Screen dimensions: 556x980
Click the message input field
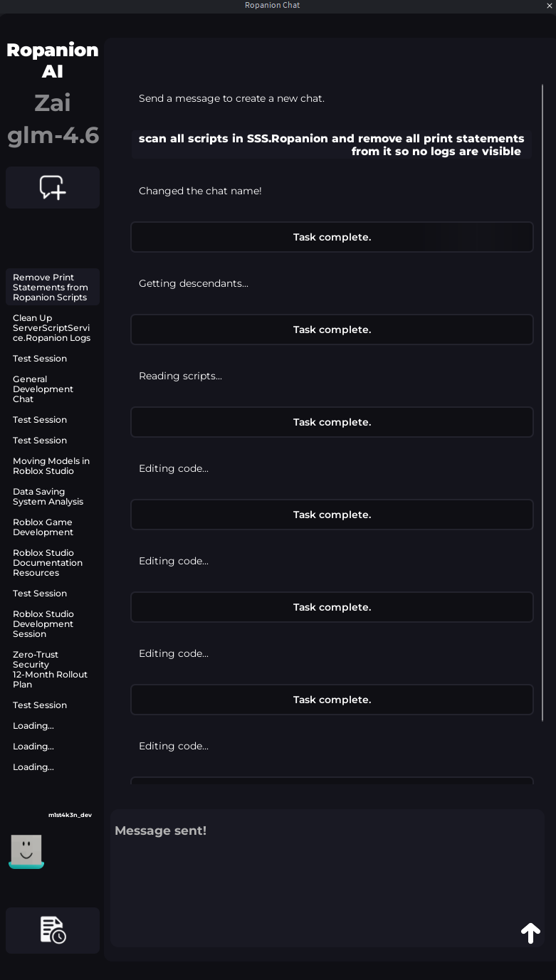[327, 878]
